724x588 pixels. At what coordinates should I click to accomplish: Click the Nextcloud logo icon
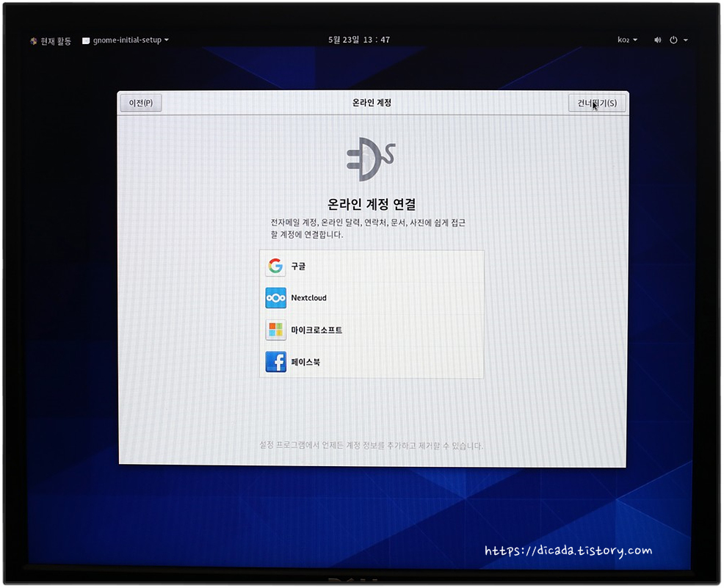275,298
